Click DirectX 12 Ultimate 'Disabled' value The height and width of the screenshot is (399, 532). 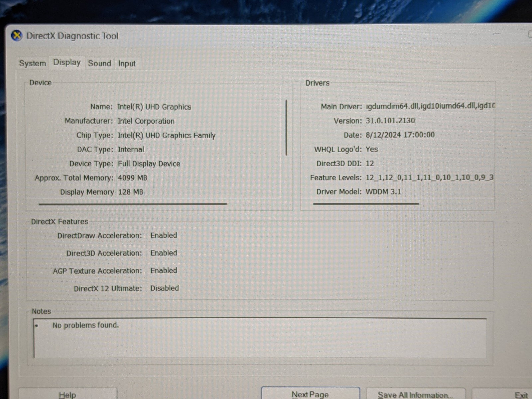pos(165,288)
